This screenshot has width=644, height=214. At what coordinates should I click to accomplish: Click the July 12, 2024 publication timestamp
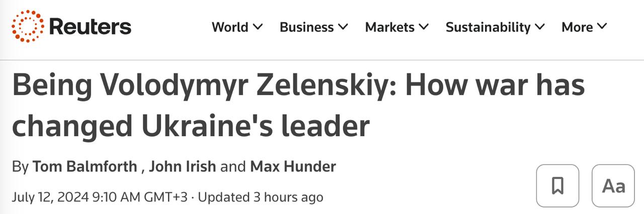99,197
